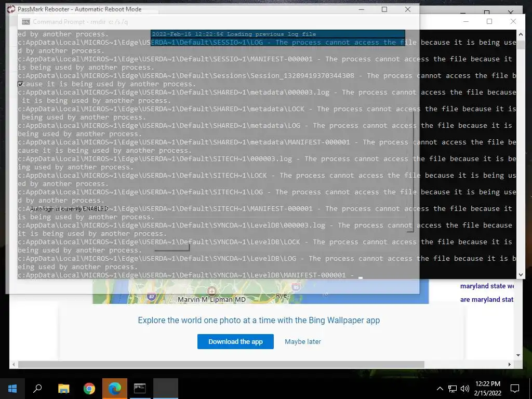
Task: Click 'Auto-login is currently ENABLED' label
Action: coord(69,209)
